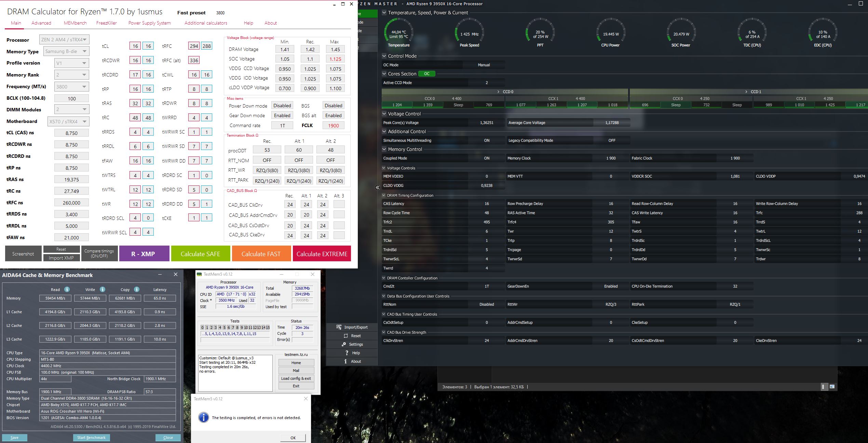Open the Power Supply System tab

pyautogui.click(x=149, y=23)
